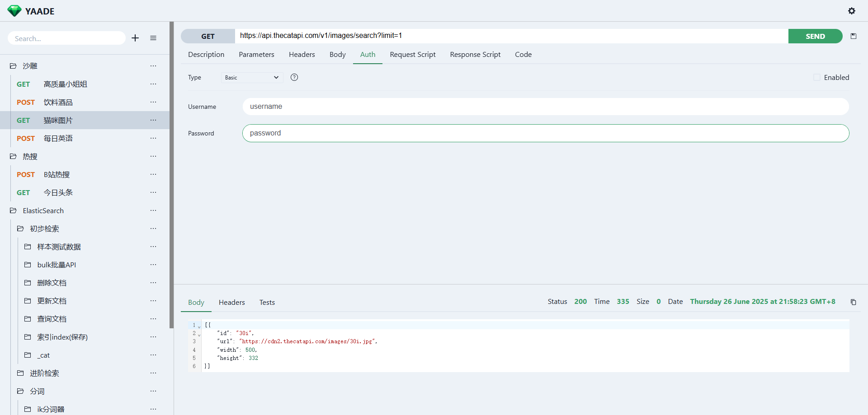
Task: Collapse the 沙雕 collection folder
Action: click(13, 66)
